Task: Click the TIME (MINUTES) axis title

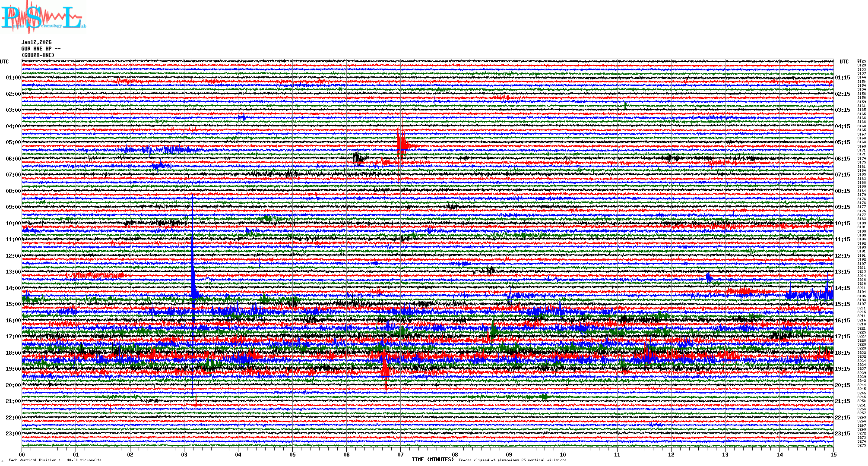Action: tap(433, 460)
